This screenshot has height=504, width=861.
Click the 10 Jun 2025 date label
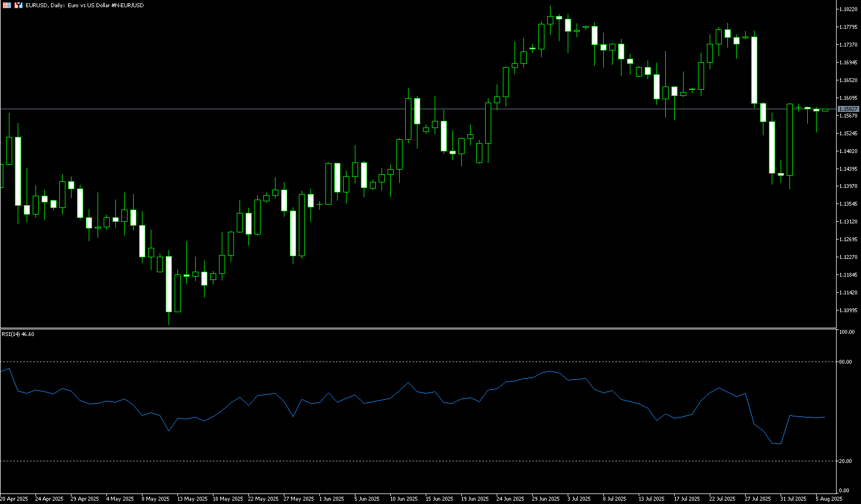[x=404, y=499]
